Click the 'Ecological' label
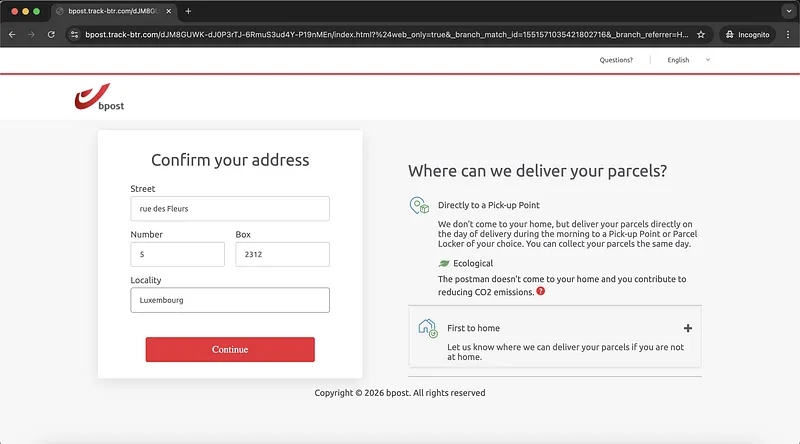 473,263
